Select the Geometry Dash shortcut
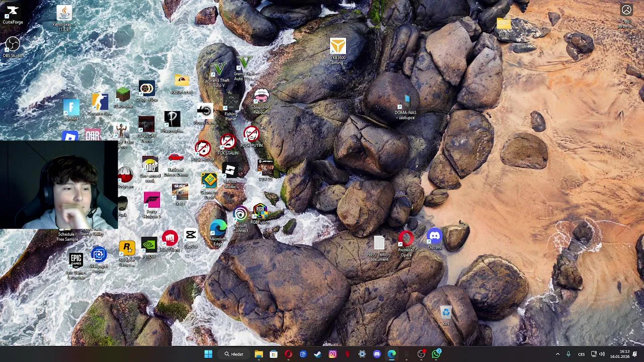The image size is (644, 362). 209,187
